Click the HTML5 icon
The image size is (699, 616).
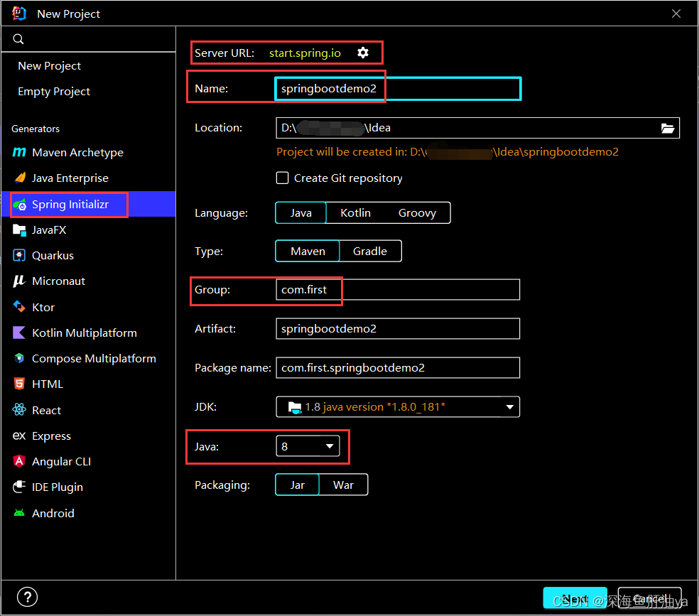[19, 384]
